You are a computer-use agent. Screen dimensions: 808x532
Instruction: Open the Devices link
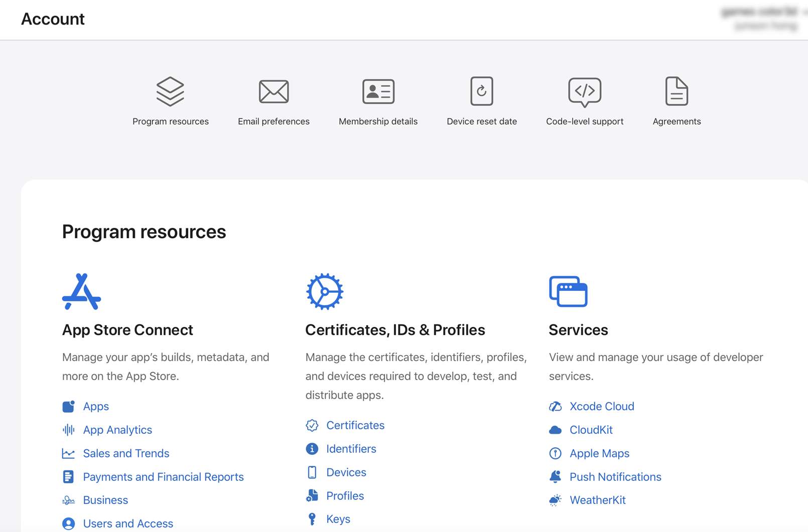[x=346, y=472]
